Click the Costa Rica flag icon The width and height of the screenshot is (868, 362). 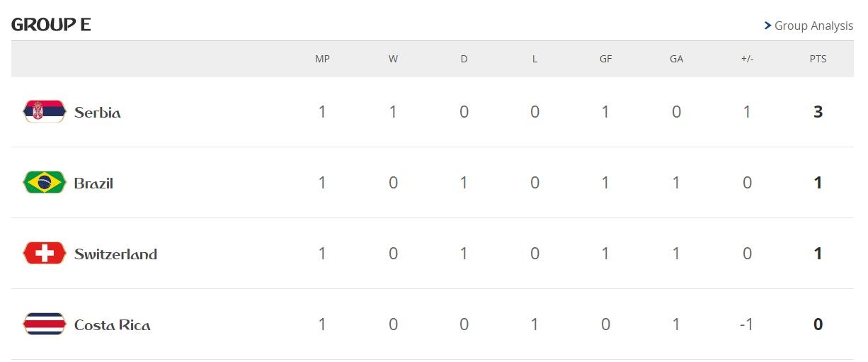(x=44, y=324)
